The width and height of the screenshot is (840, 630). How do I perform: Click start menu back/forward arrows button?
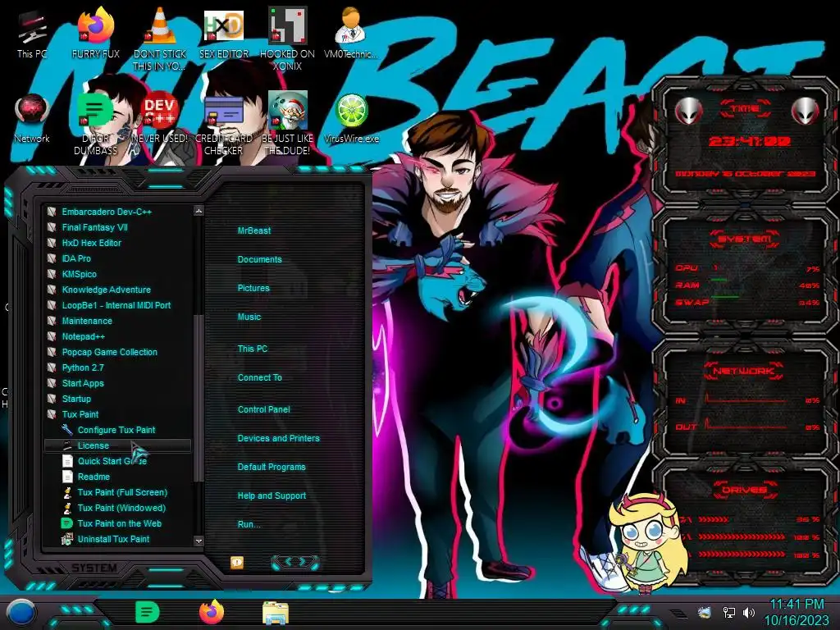tap(295, 562)
